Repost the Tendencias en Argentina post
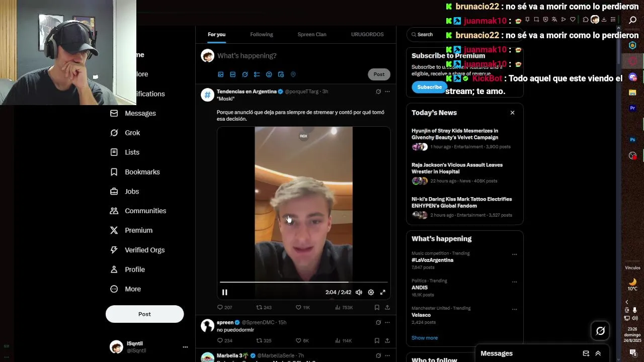The width and height of the screenshot is (644, 362). coord(264,307)
